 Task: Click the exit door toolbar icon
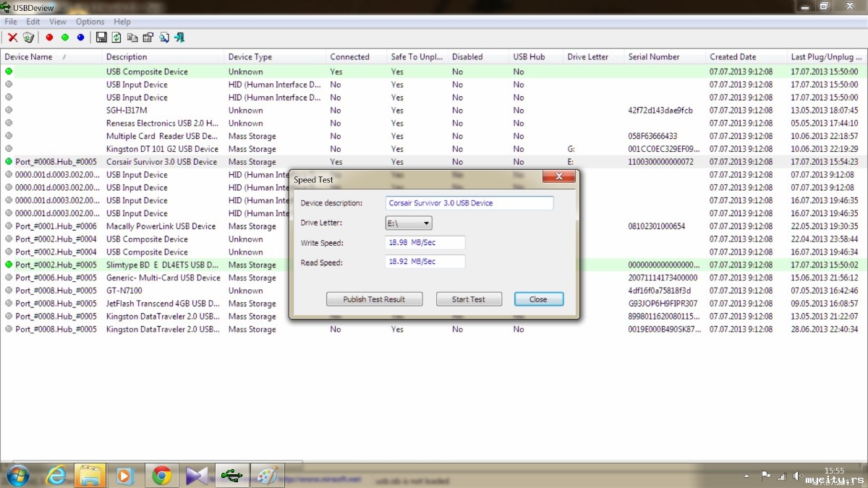[x=179, y=38]
